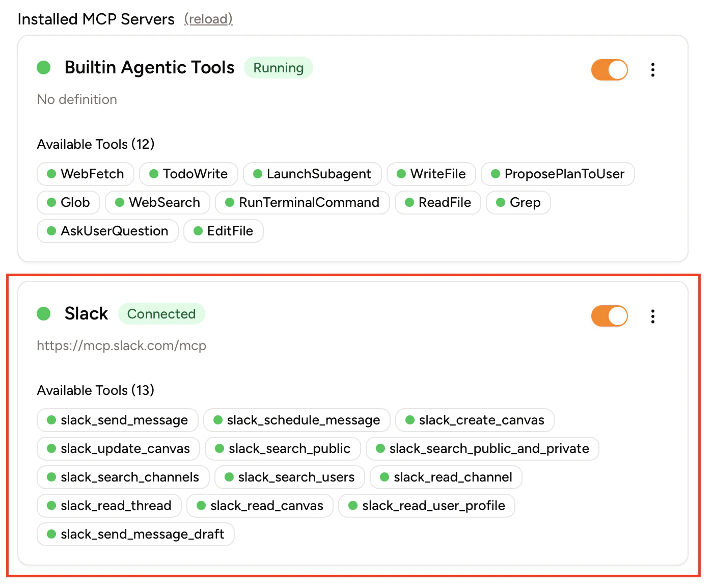Select the slack_send_message tool chip

click(118, 420)
